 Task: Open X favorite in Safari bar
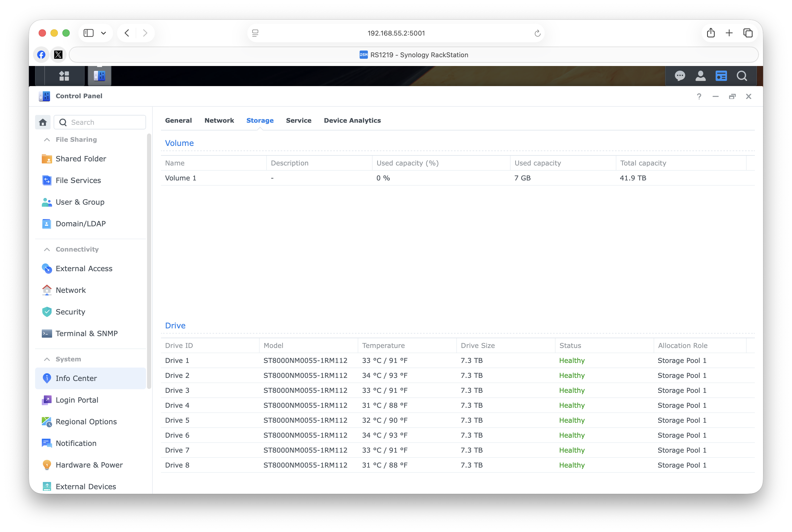click(x=58, y=55)
